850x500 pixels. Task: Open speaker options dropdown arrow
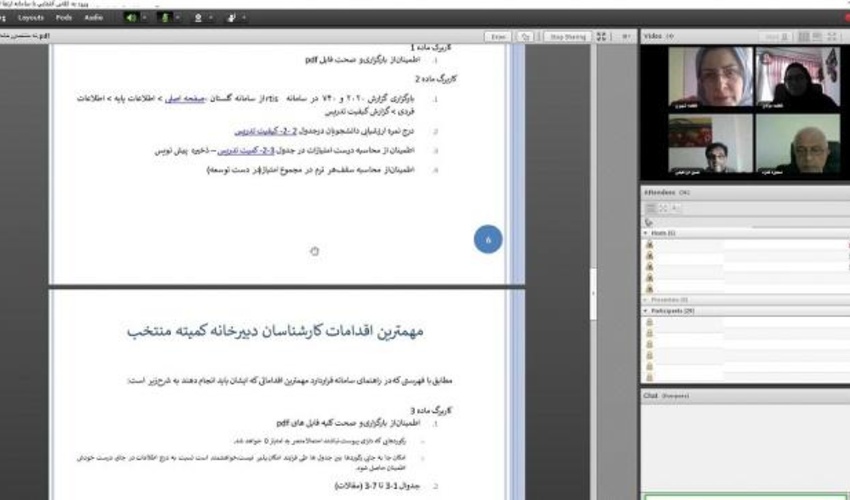pyautogui.click(x=144, y=18)
